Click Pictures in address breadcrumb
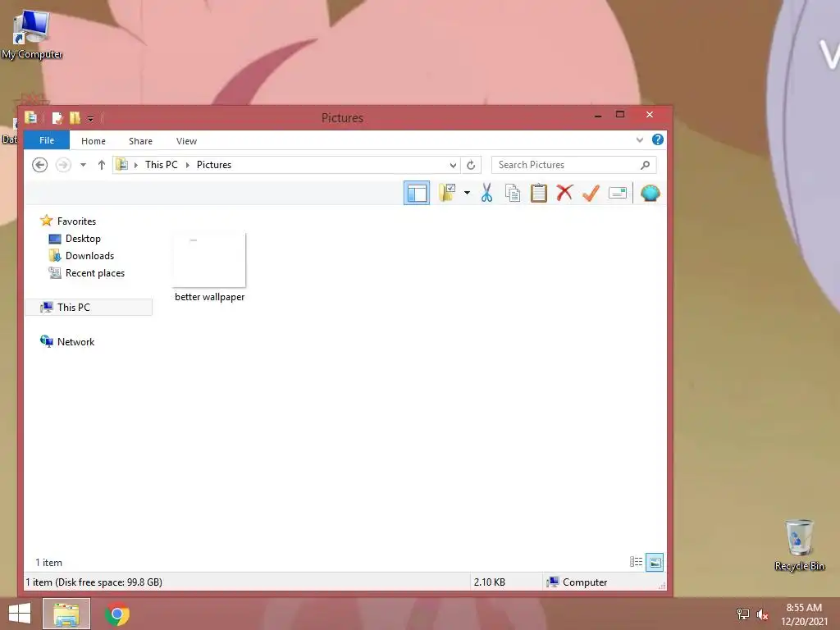 click(214, 164)
